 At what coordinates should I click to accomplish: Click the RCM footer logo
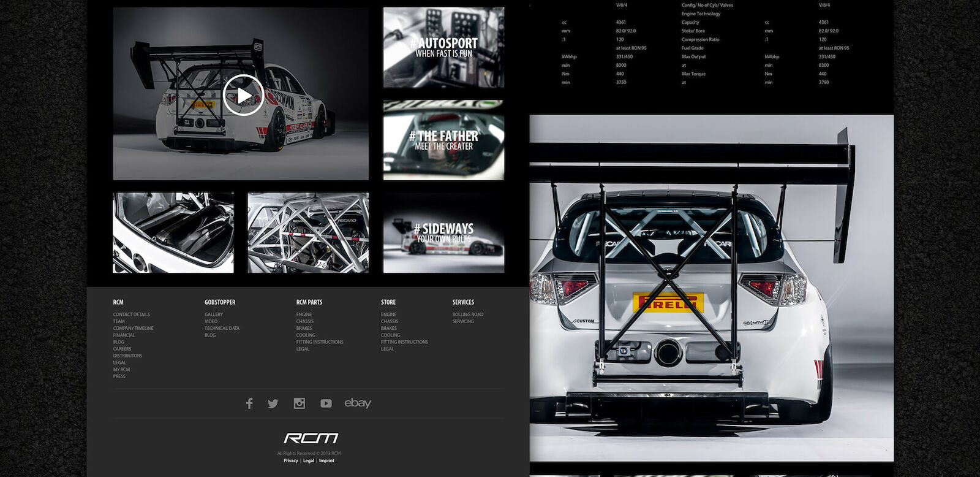311,438
